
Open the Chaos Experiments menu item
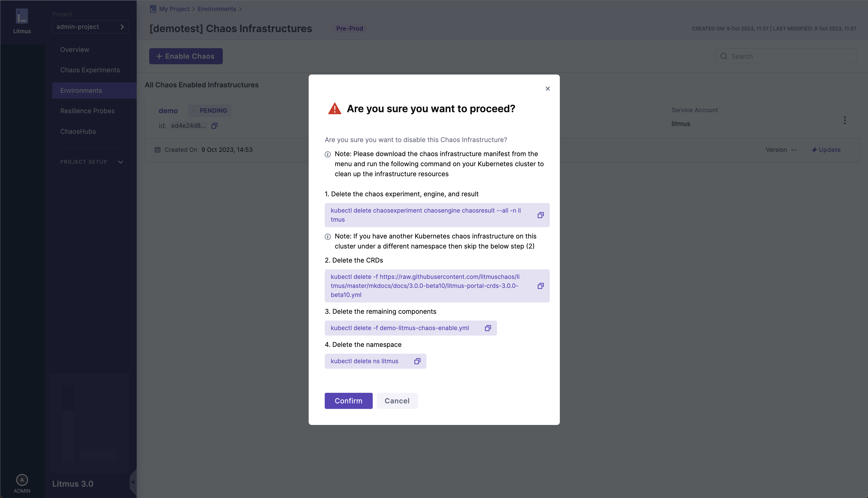[90, 70]
